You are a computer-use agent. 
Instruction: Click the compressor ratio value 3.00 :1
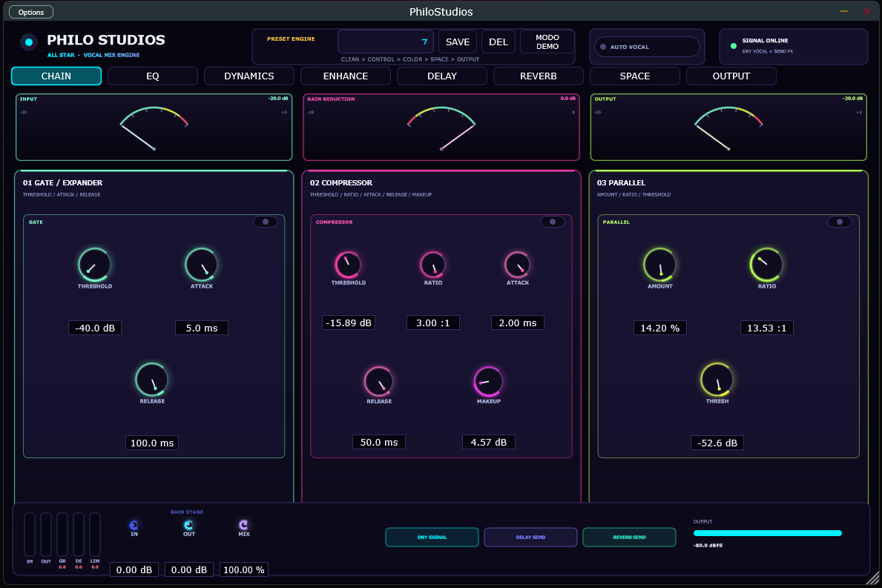coord(432,323)
